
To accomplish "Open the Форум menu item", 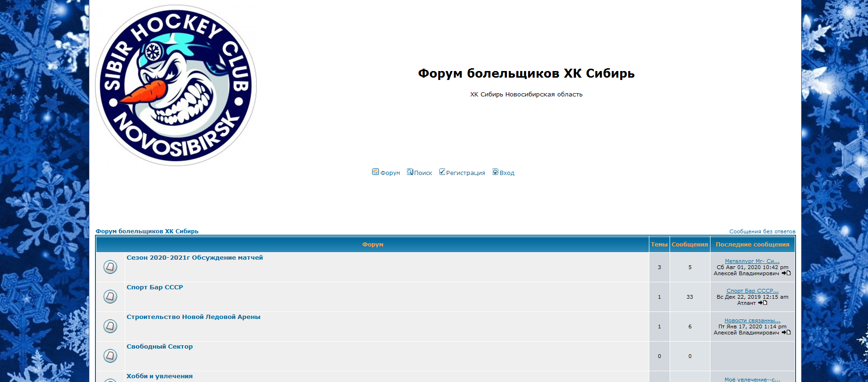I will pyautogui.click(x=386, y=173).
